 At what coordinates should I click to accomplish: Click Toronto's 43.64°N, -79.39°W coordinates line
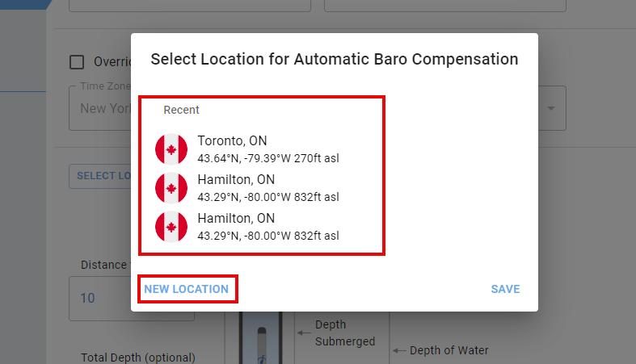[267, 158]
